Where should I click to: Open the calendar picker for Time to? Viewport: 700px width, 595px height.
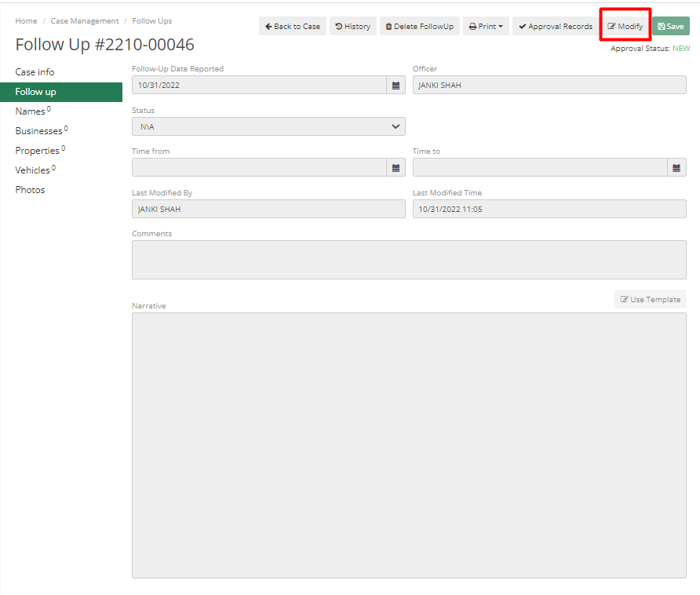click(677, 167)
